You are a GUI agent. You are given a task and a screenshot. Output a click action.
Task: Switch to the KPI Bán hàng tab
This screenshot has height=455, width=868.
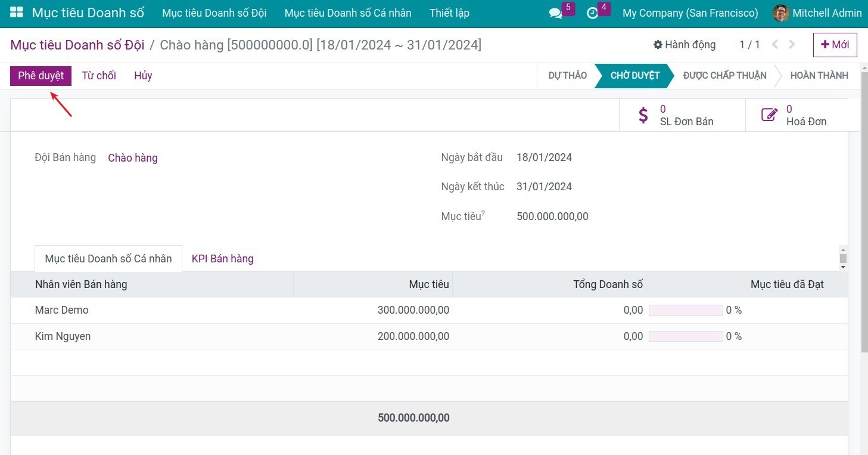click(222, 259)
